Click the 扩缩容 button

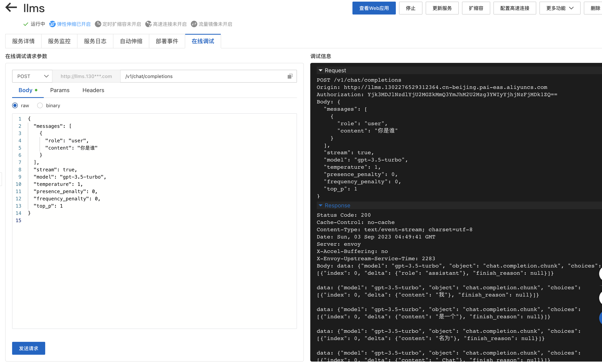pos(476,8)
